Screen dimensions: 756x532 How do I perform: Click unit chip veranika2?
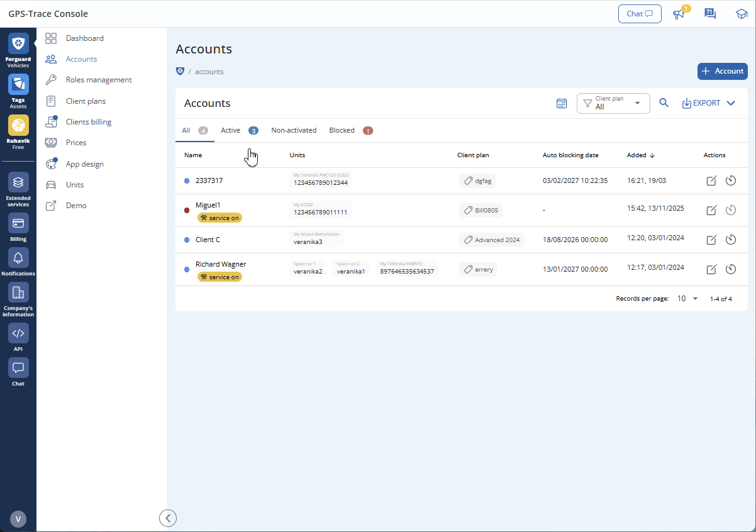[x=308, y=269]
